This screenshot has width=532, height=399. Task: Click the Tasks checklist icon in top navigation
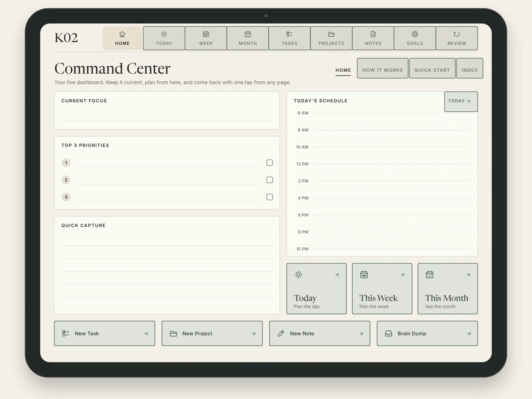(290, 34)
